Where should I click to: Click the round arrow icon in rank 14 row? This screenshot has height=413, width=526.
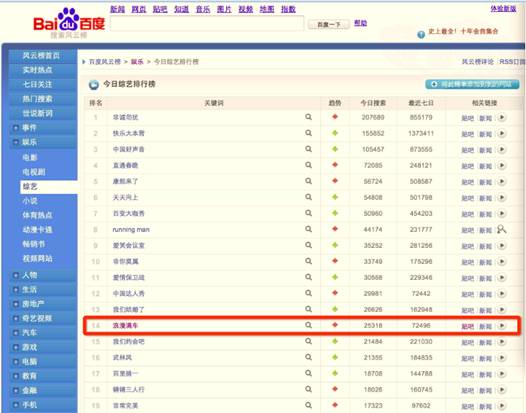pos(502,325)
